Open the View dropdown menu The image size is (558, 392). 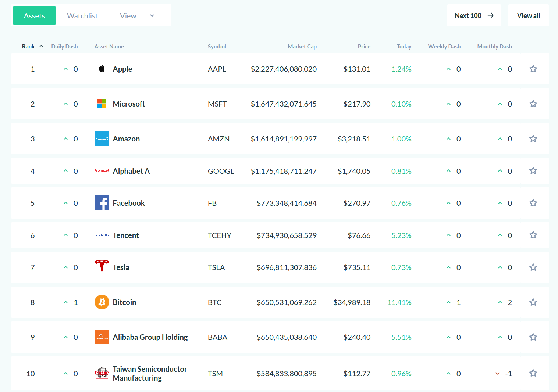click(137, 16)
